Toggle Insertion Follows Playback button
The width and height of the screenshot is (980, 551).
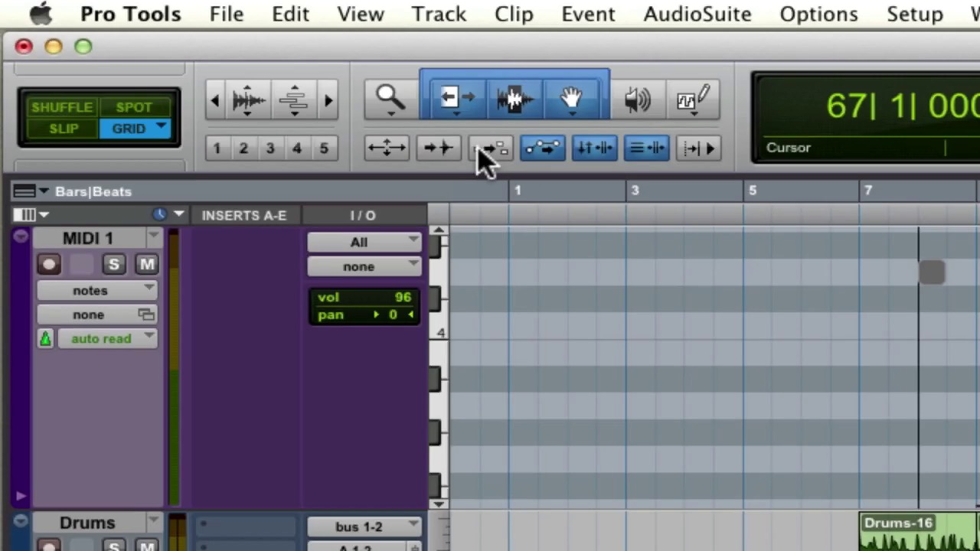tap(699, 148)
